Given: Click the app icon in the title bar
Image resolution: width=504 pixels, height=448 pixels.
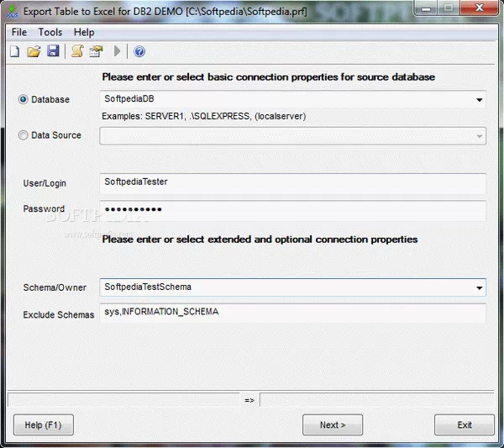Looking at the screenshot, I should [13, 12].
